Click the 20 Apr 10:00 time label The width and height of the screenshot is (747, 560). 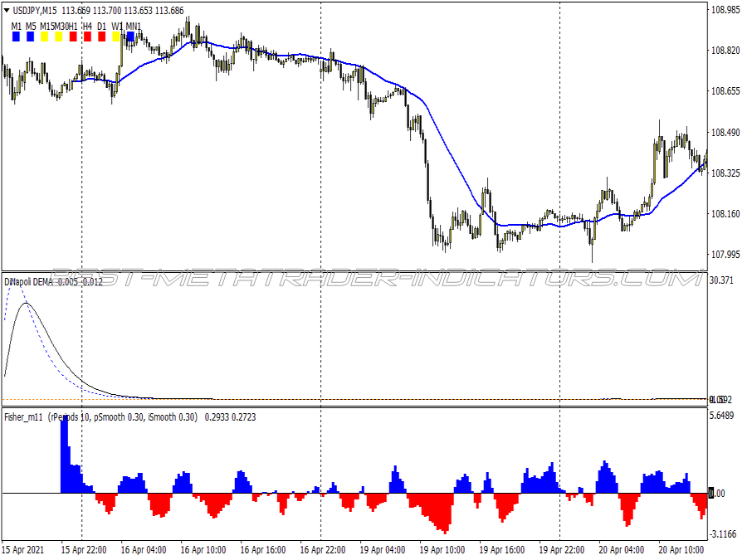click(681, 550)
